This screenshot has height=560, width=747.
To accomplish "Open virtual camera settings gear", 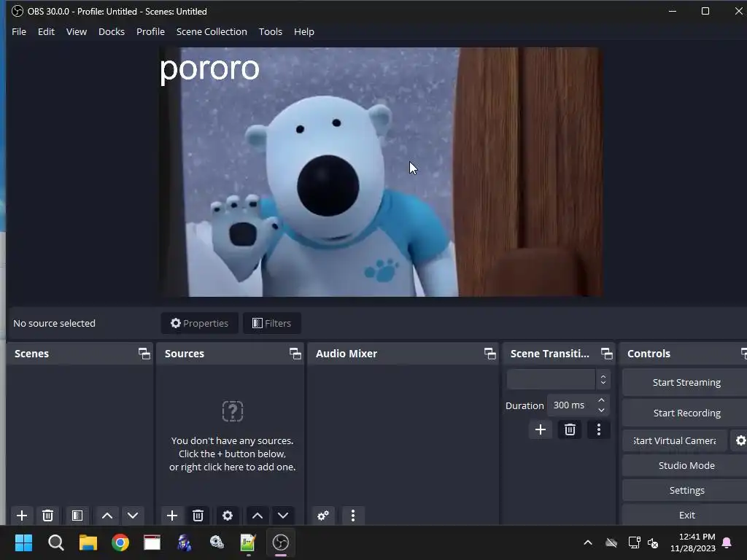I will click(x=740, y=440).
